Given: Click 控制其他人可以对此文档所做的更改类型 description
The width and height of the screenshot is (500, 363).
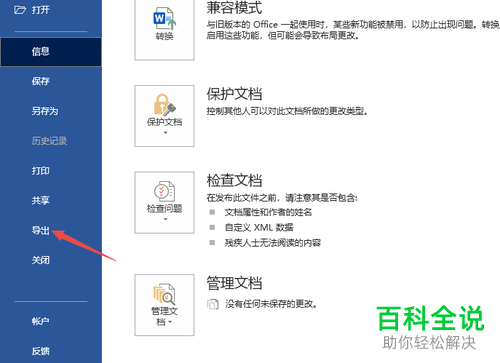Looking at the screenshot, I should [287, 111].
